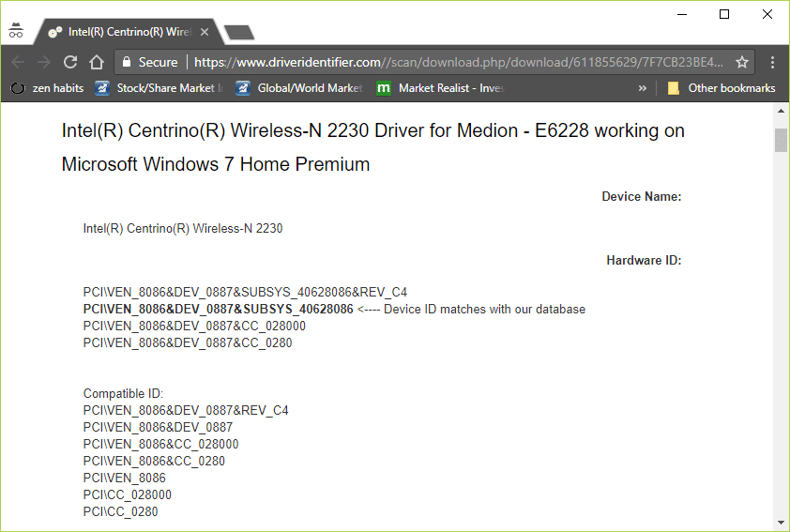Click compatible ID line PCI\VEN_8086&DEV_0887
The width and height of the screenshot is (790, 532).
coord(158,427)
